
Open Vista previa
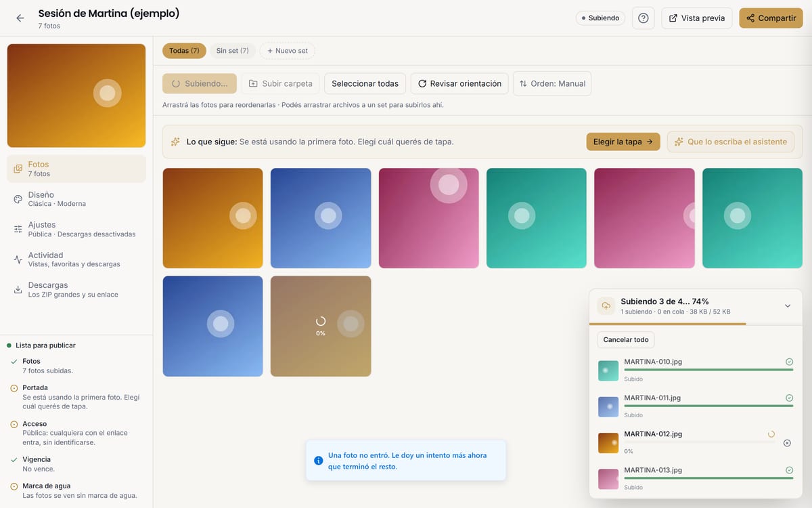[x=697, y=18]
